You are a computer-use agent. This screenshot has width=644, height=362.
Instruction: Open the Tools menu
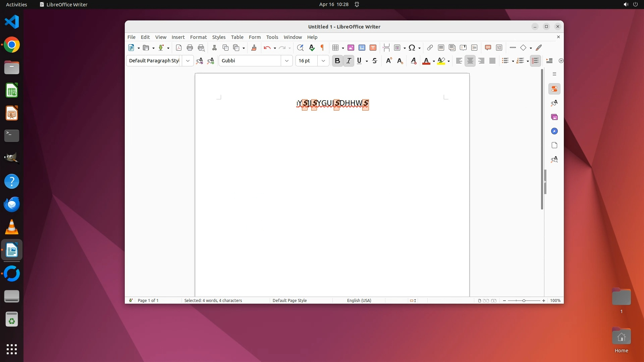(x=272, y=37)
